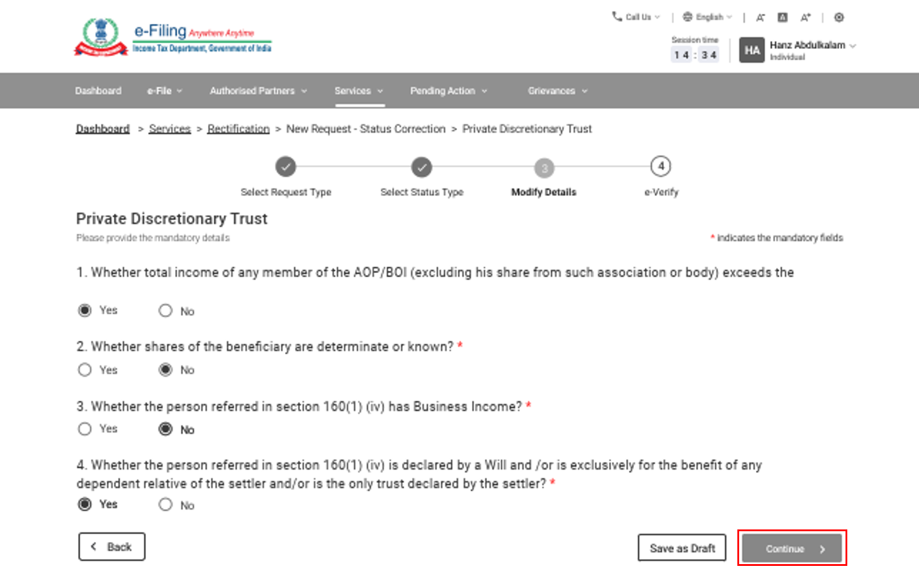919x588 pixels.
Task: Click the HA profile avatar
Action: coord(752,50)
